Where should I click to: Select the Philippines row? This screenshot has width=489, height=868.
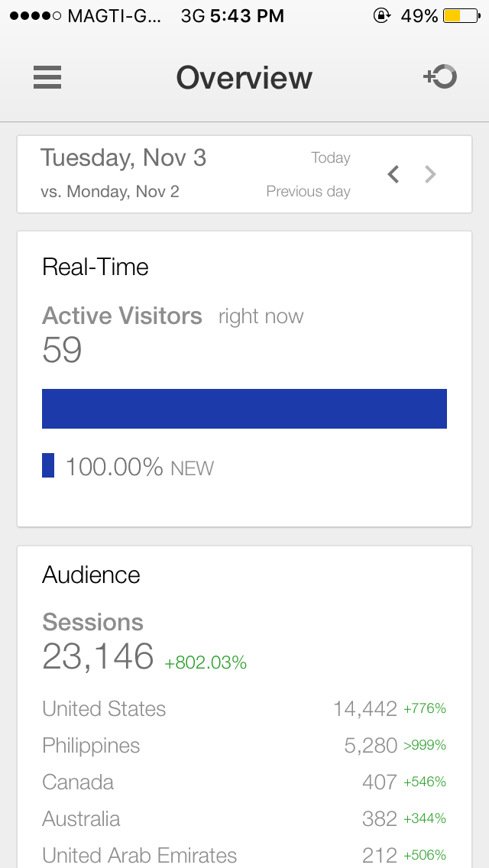244,746
